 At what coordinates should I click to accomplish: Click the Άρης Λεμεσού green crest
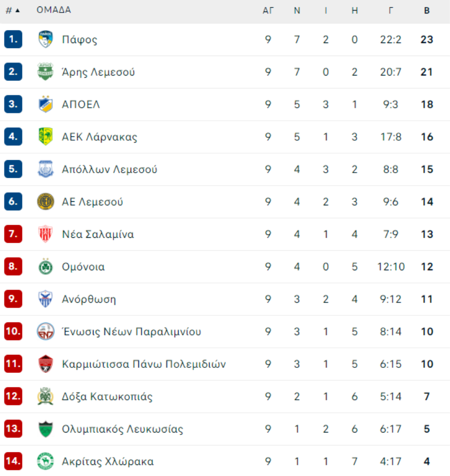click(x=45, y=72)
